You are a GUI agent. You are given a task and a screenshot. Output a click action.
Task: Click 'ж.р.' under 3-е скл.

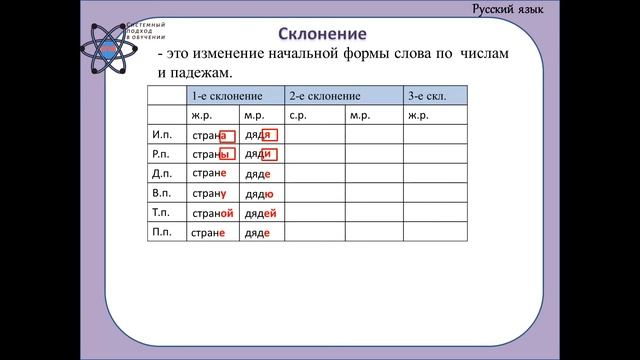coord(418,116)
